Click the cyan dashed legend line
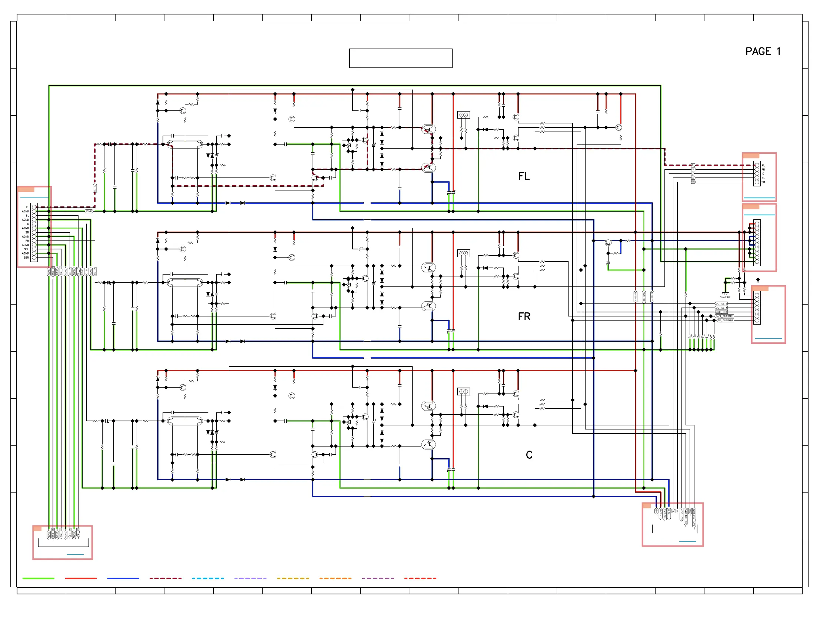 pos(208,578)
